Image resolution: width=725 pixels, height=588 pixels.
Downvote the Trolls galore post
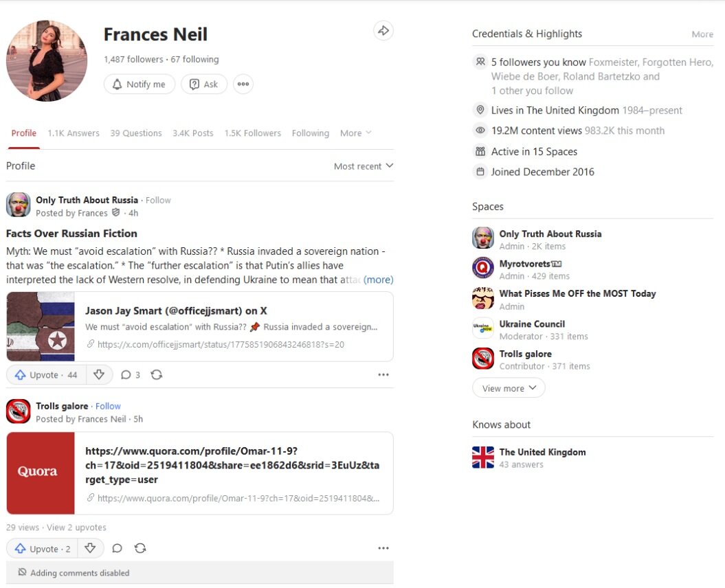tap(90, 549)
